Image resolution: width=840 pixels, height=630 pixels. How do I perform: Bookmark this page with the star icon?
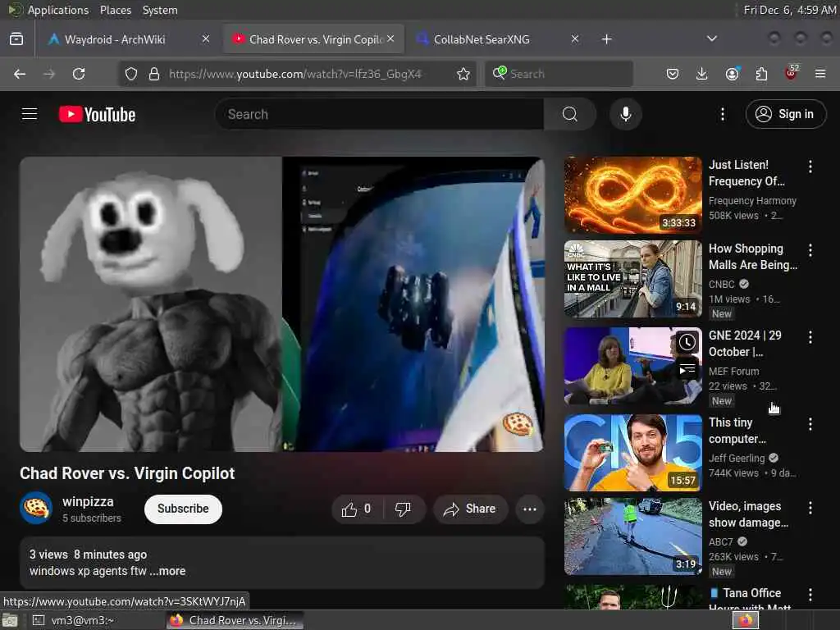[463, 74]
